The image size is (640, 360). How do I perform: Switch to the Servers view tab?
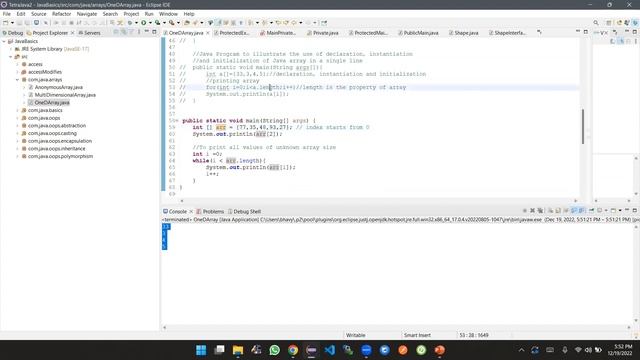[x=89, y=33]
